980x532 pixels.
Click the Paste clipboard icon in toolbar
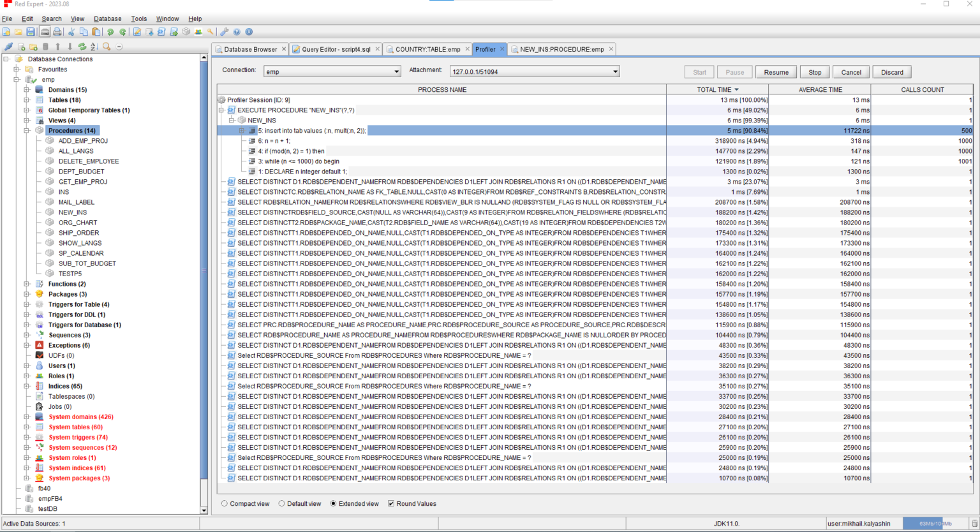96,32
